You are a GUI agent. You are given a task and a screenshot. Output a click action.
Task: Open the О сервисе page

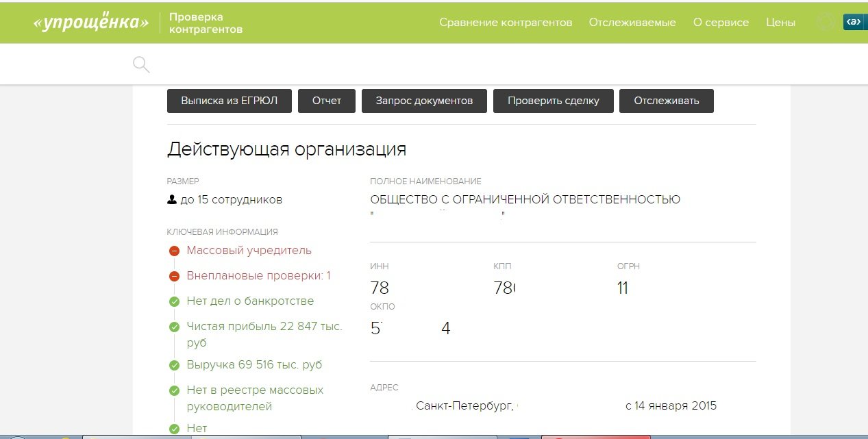tap(721, 23)
